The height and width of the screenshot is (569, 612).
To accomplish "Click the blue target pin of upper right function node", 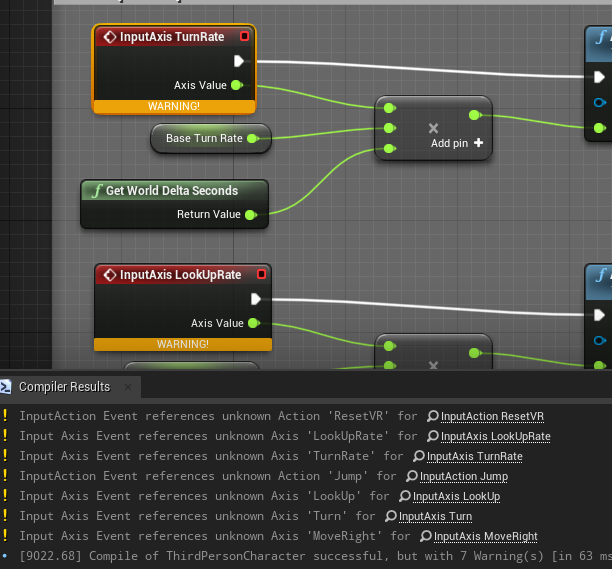I will point(600,103).
